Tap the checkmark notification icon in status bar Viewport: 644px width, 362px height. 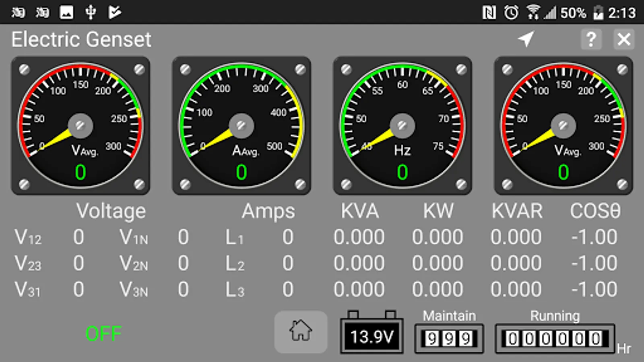[x=114, y=12]
